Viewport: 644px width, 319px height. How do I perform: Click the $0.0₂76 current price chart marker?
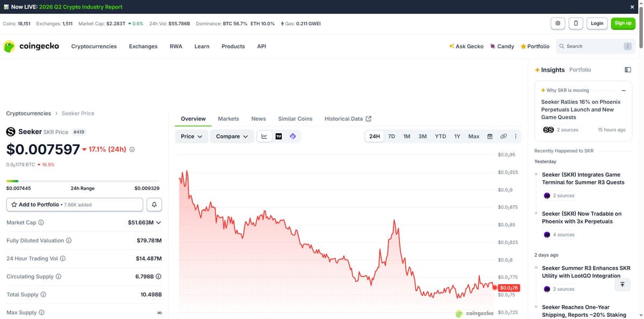tap(509, 288)
